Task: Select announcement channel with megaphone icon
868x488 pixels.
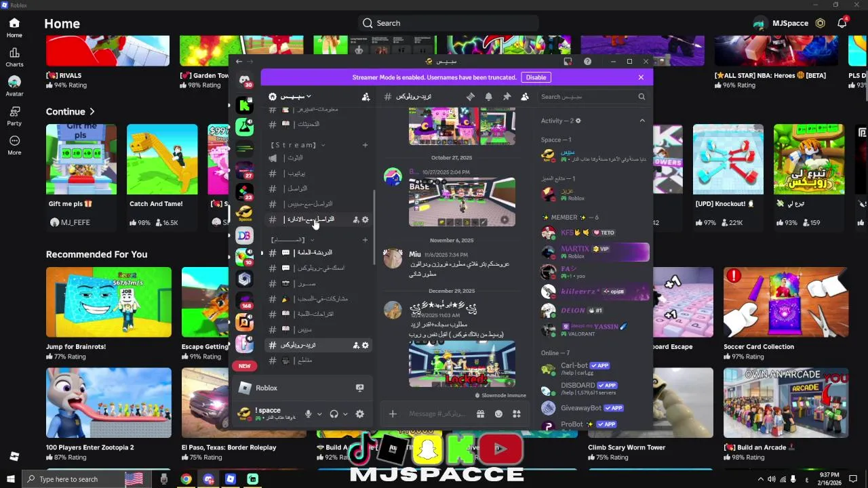Action: pyautogui.click(x=317, y=158)
